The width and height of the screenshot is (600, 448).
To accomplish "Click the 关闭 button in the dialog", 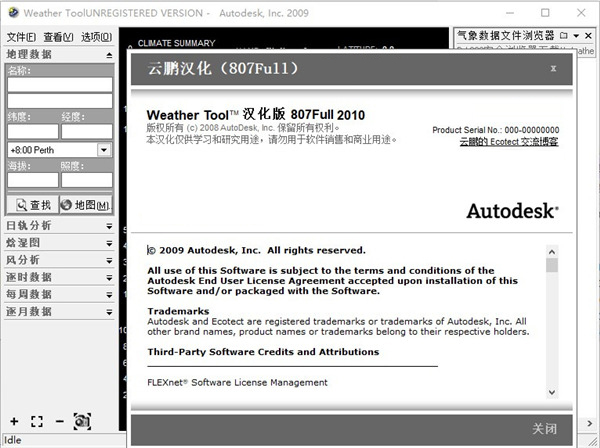I will (544, 428).
